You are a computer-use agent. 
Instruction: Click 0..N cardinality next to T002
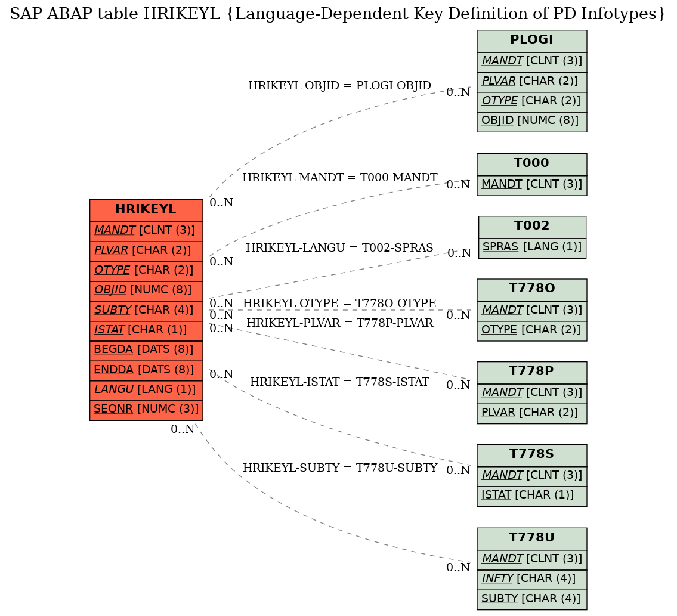[x=459, y=253]
